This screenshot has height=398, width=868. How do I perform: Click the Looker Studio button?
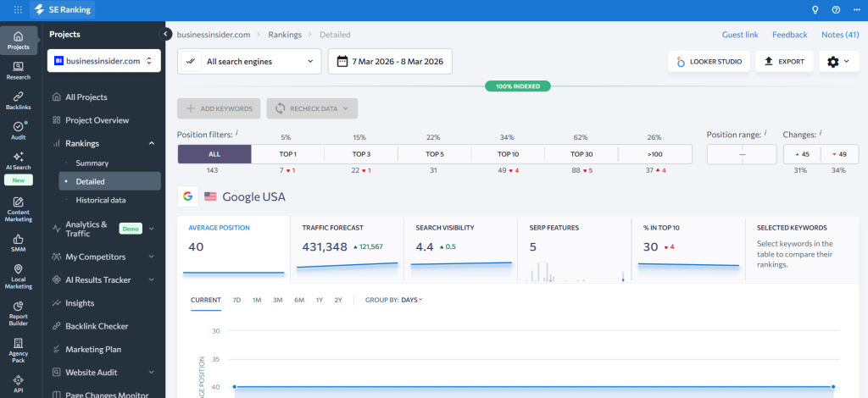coord(709,61)
